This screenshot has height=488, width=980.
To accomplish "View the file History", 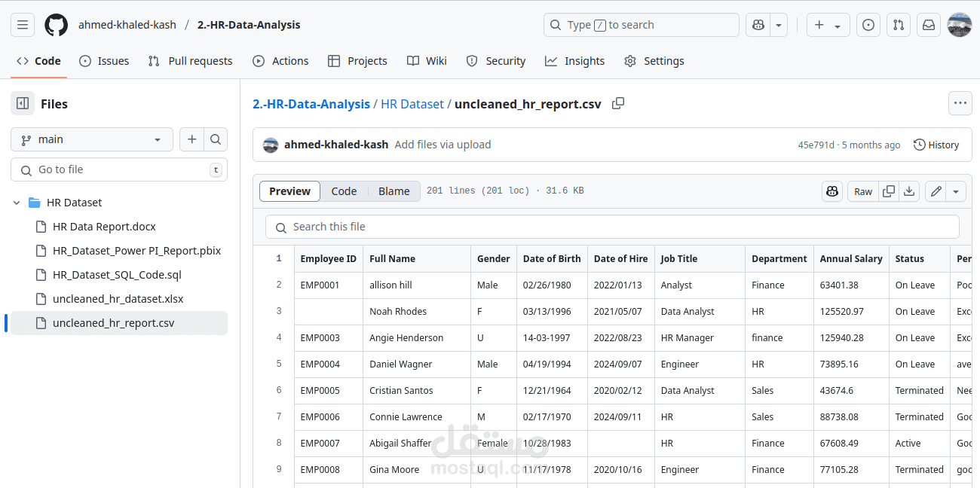I will [x=936, y=144].
